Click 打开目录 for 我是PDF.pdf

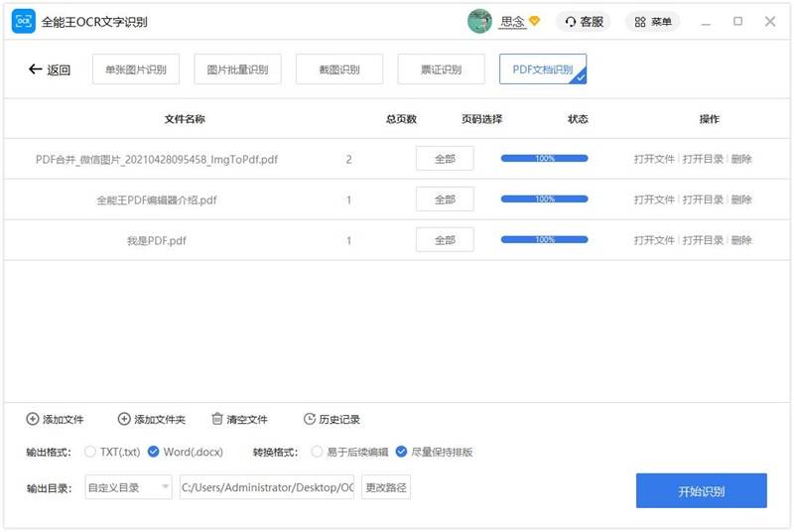703,240
